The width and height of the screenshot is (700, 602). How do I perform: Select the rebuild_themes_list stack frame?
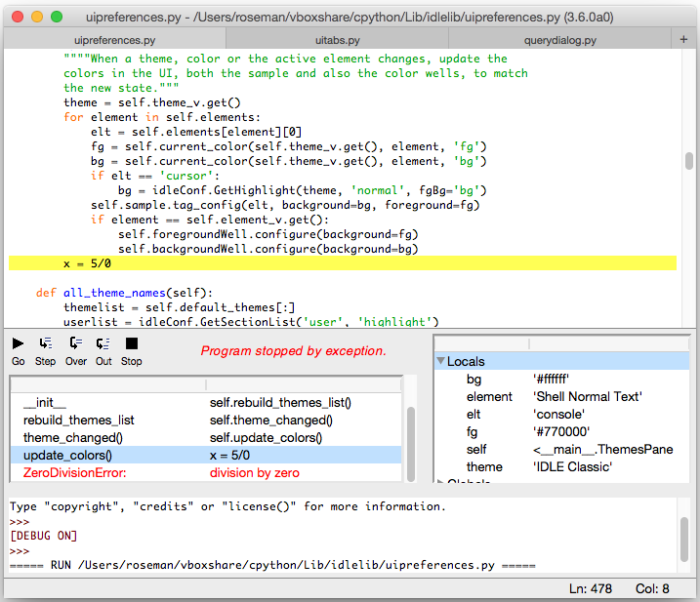click(205, 420)
